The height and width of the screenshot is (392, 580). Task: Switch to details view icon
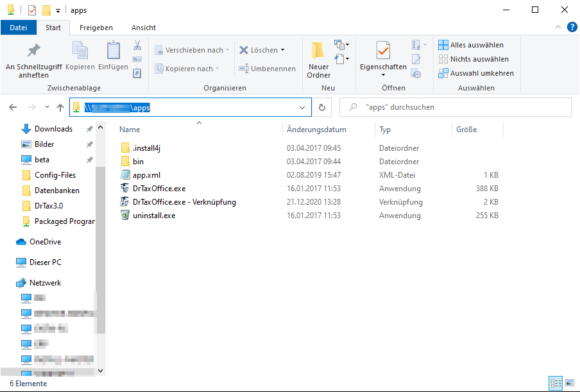(x=556, y=384)
